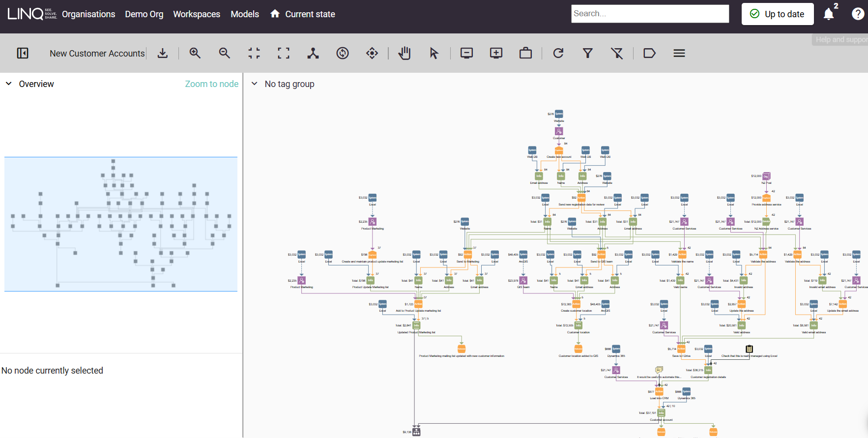Click the Up to date button

tap(778, 14)
